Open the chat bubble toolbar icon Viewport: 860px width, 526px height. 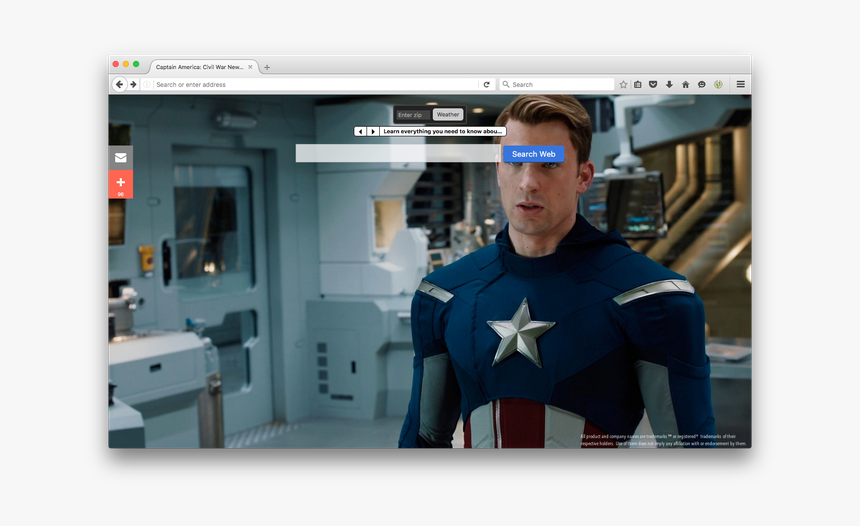pos(701,84)
